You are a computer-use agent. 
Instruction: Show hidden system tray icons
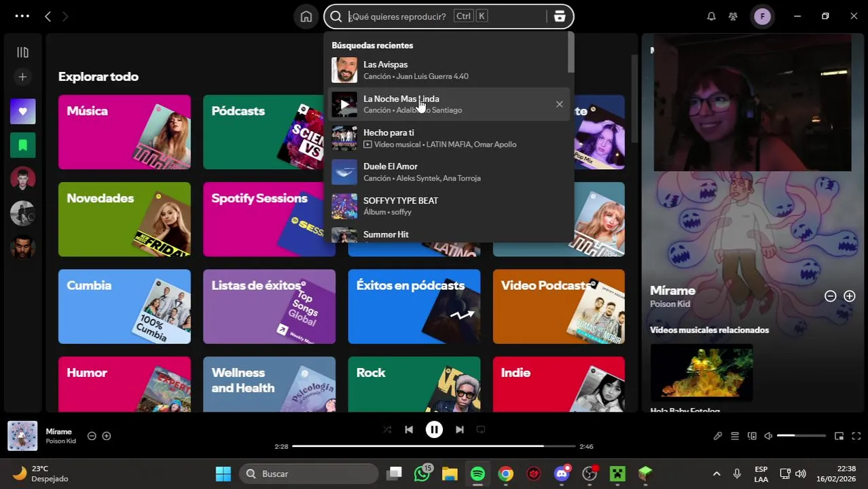pyautogui.click(x=716, y=473)
